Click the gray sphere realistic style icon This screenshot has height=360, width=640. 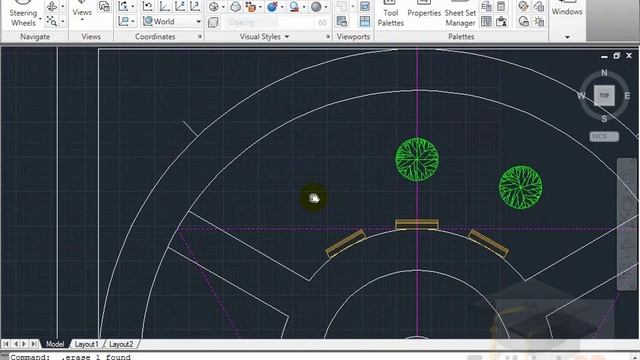(316, 7)
